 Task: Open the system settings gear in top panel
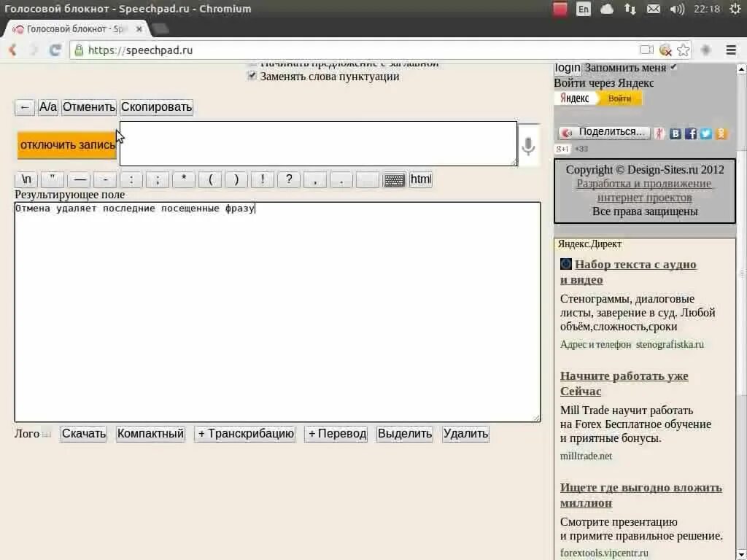[735, 9]
